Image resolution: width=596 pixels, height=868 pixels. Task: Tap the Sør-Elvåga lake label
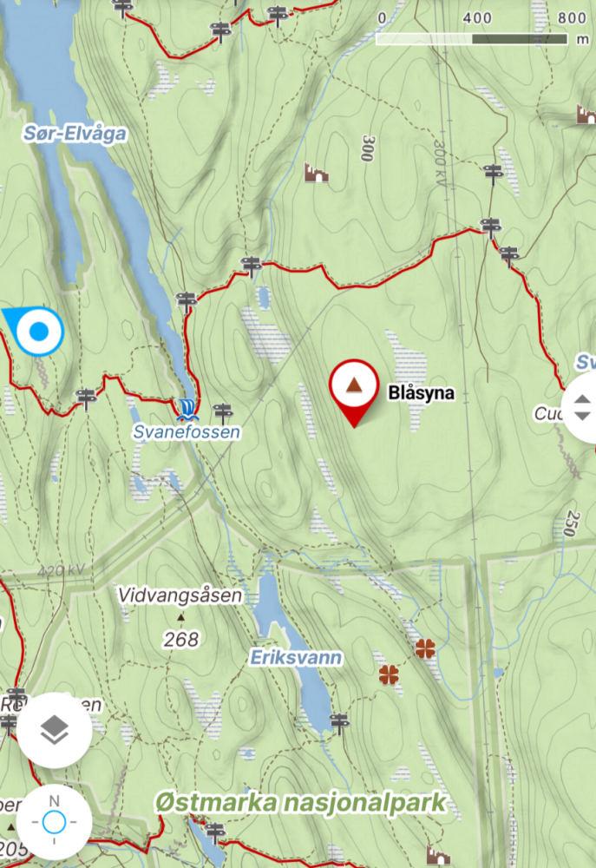[75, 134]
